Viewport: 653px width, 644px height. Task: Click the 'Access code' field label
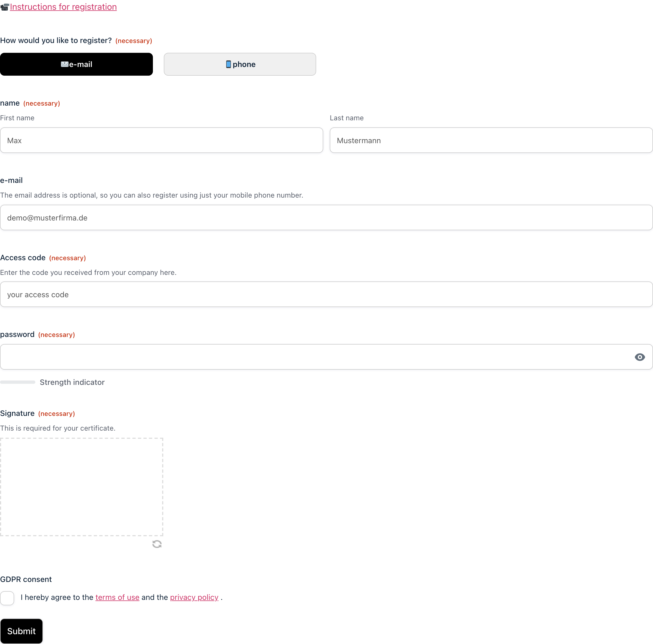23,257
